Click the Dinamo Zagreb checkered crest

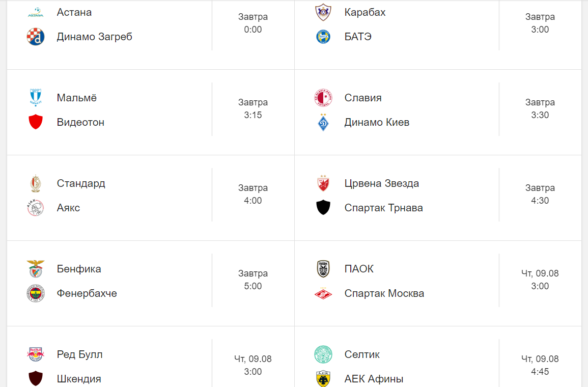tap(36, 37)
